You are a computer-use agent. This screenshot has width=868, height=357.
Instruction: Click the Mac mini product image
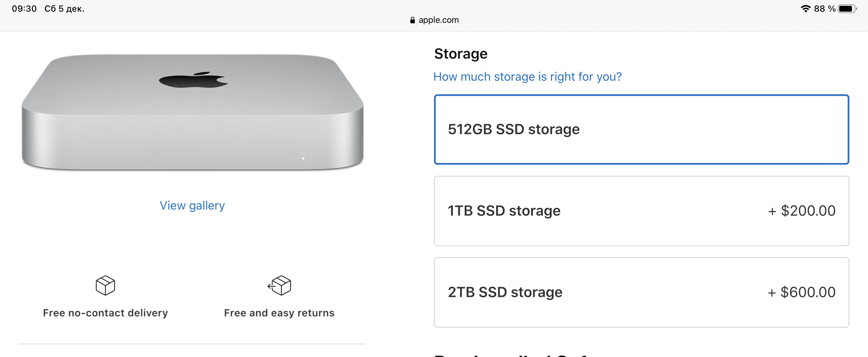[x=193, y=112]
